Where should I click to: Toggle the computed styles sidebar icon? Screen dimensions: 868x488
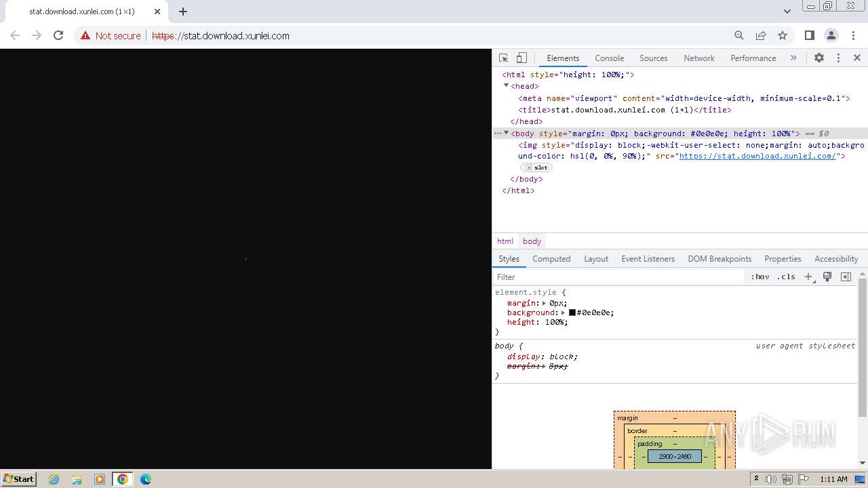pos(846,277)
